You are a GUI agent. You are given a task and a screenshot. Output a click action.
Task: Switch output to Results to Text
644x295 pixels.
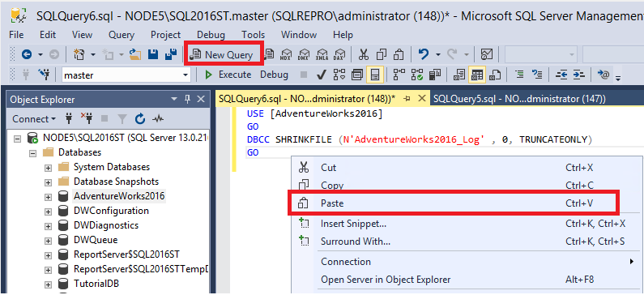(459, 75)
